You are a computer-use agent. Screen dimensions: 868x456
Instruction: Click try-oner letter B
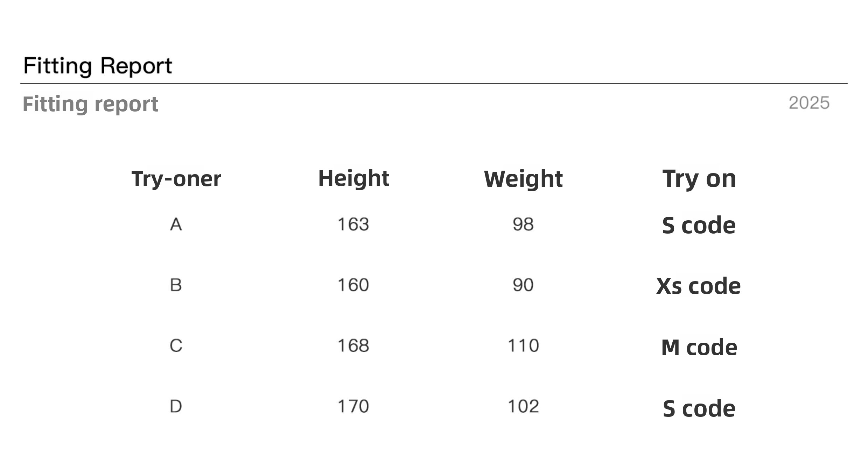click(x=176, y=285)
